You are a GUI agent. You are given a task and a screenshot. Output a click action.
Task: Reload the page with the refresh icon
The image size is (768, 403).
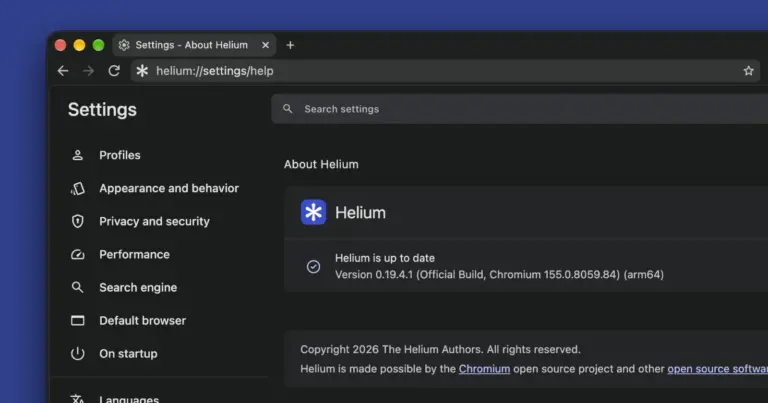pos(114,71)
